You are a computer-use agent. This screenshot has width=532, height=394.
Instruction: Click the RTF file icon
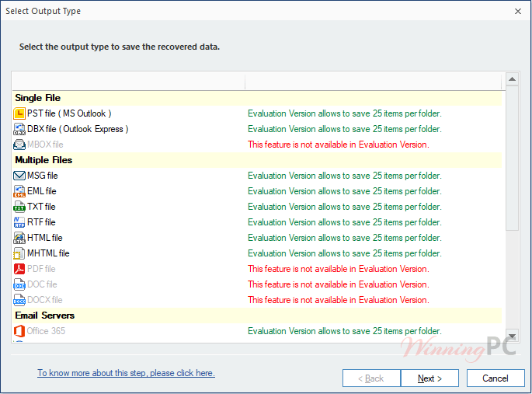point(19,222)
